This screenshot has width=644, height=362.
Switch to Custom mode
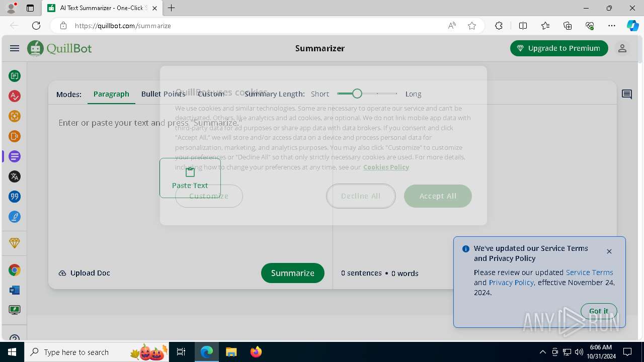coord(211,94)
